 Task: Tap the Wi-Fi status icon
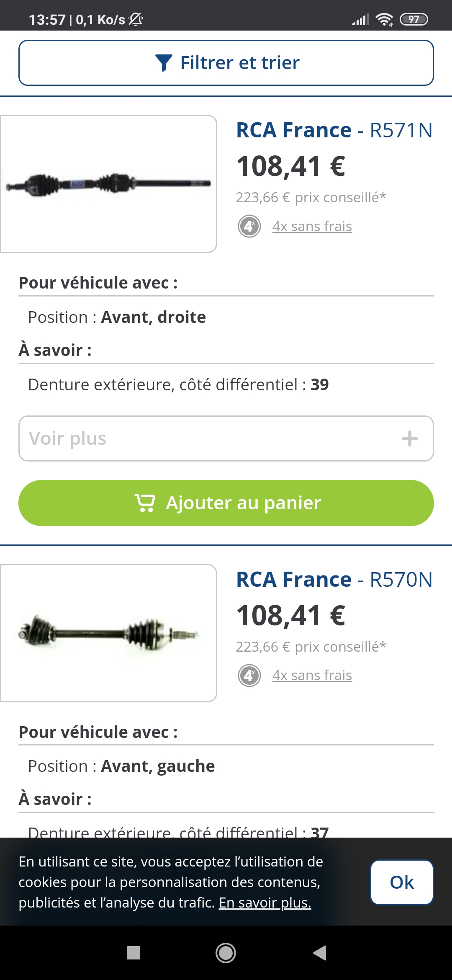pyautogui.click(x=384, y=19)
